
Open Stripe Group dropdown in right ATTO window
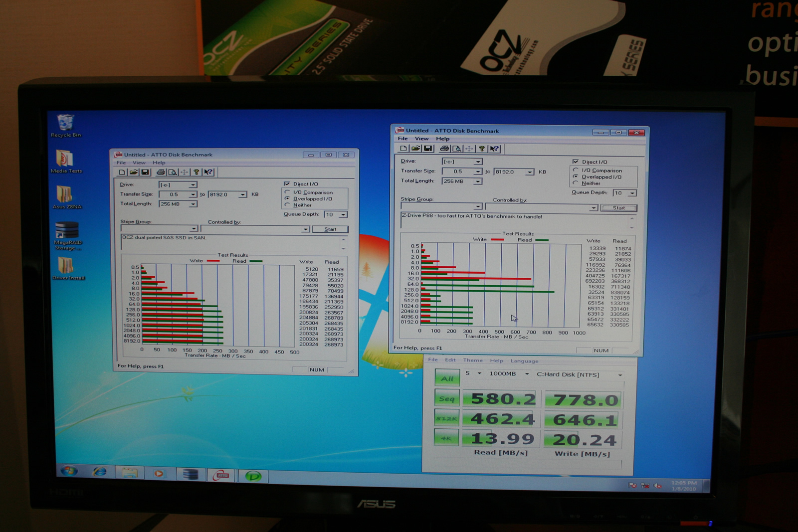point(478,206)
